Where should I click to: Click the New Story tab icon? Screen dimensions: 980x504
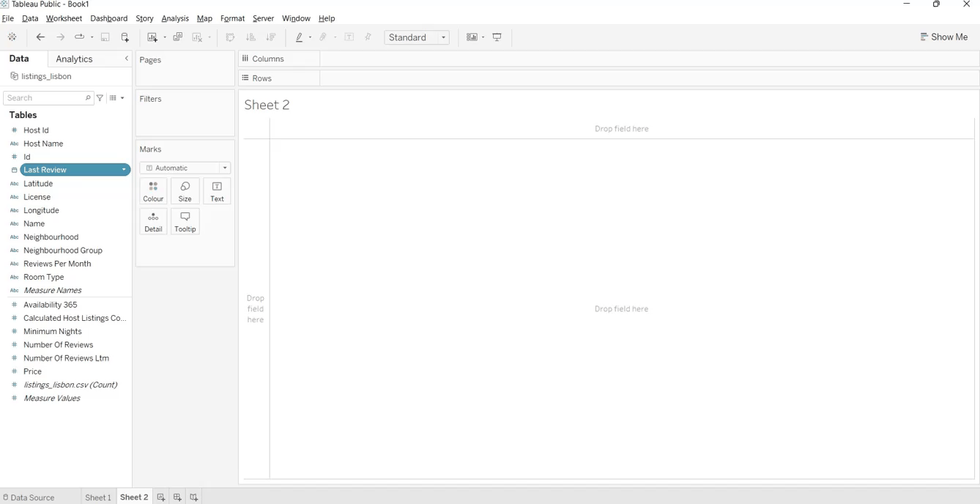pos(194,497)
